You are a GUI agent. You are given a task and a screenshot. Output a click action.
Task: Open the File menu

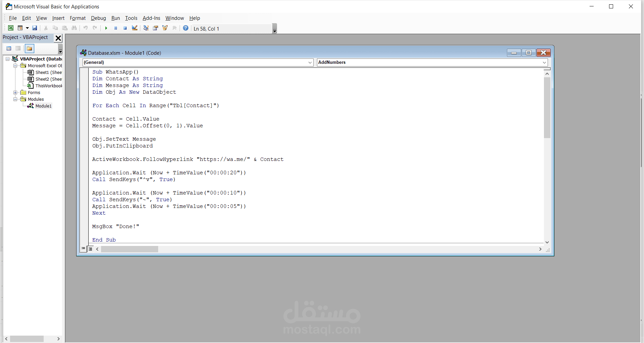coord(13,18)
